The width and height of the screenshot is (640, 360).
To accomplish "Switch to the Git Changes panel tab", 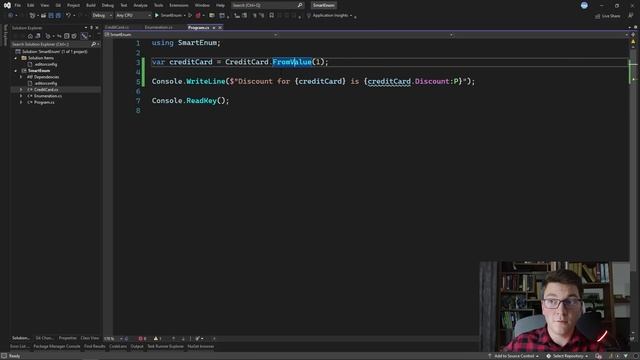I will (44, 338).
